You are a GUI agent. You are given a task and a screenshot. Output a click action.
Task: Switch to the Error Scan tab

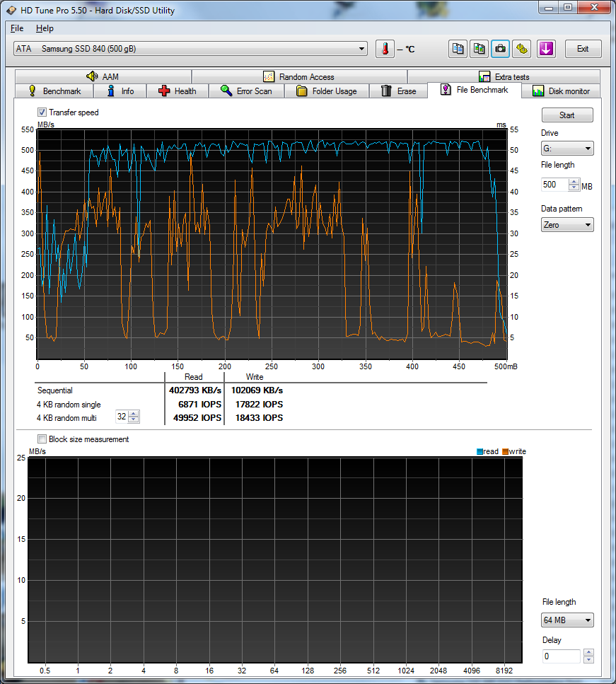[247, 91]
